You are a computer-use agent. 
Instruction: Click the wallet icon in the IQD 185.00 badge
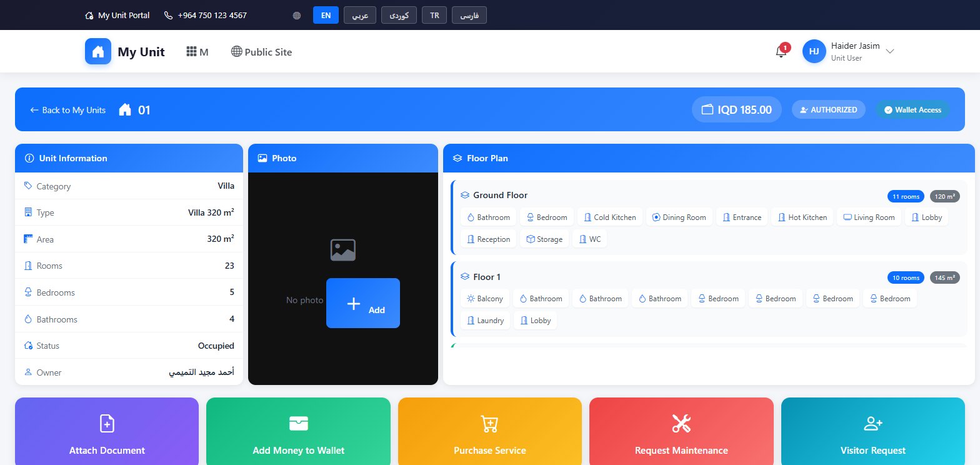pyautogui.click(x=707, y=109)
